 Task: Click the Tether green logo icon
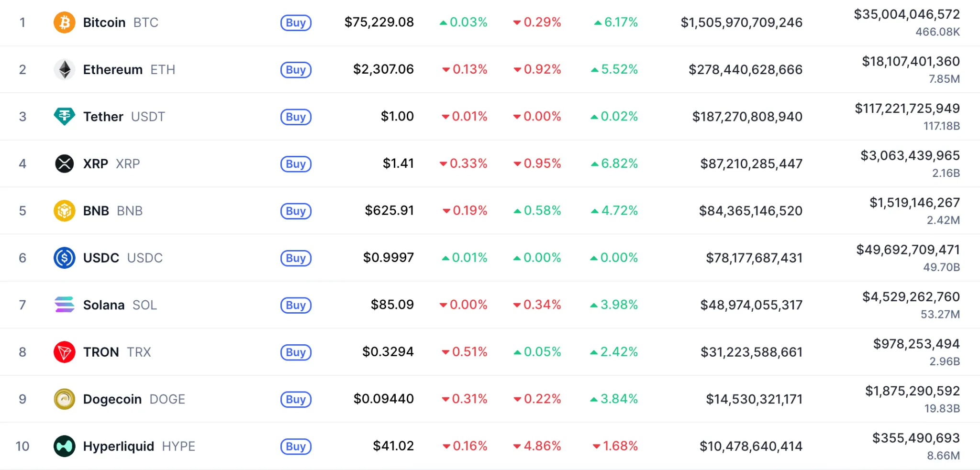(x=64, y=117)
